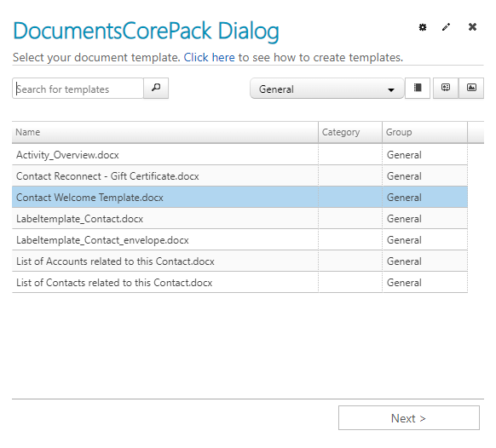Image resolution: width=496 pixels, height=448 pixels.
Task: Select Labeltemplate_Contact_envelope.docx row
Action: tap(239, 240)
